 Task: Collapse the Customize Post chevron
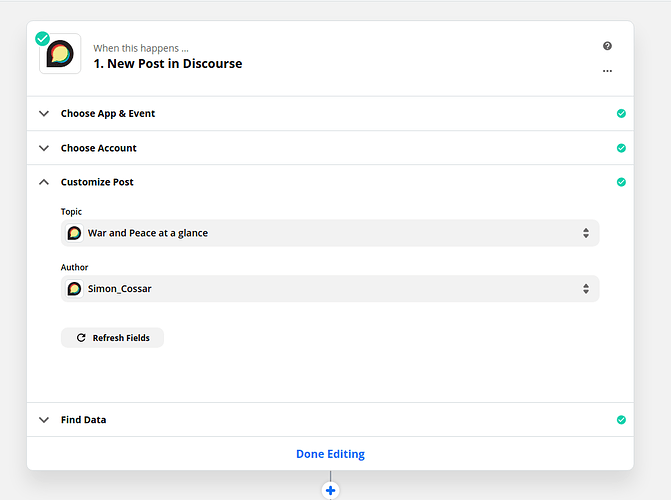[44, 182]
